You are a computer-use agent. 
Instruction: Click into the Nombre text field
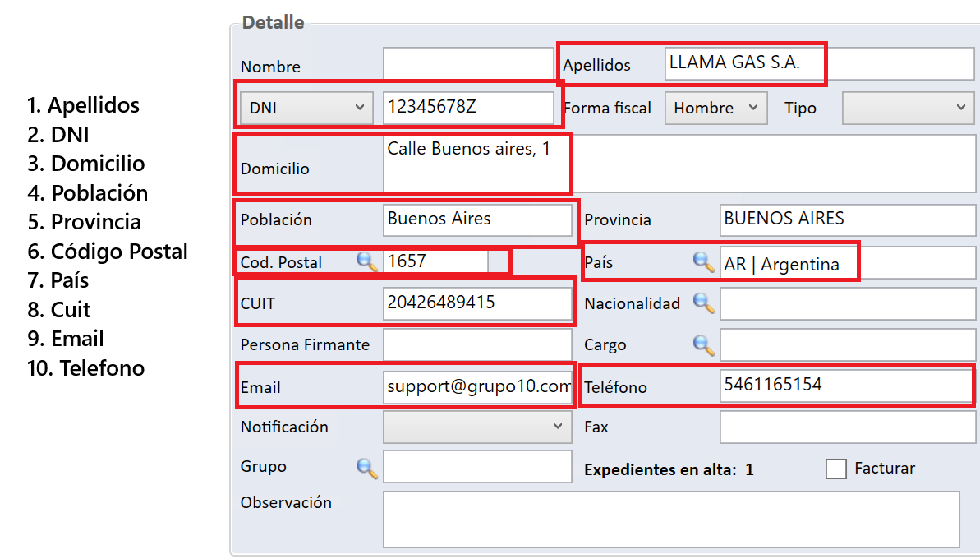pyautogui.click(x=468, y=65)
